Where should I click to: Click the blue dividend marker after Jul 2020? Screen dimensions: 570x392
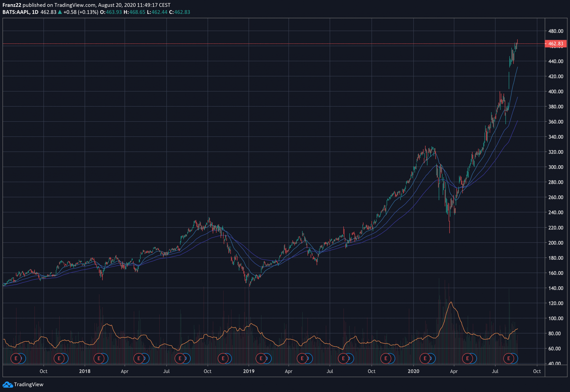514,358
